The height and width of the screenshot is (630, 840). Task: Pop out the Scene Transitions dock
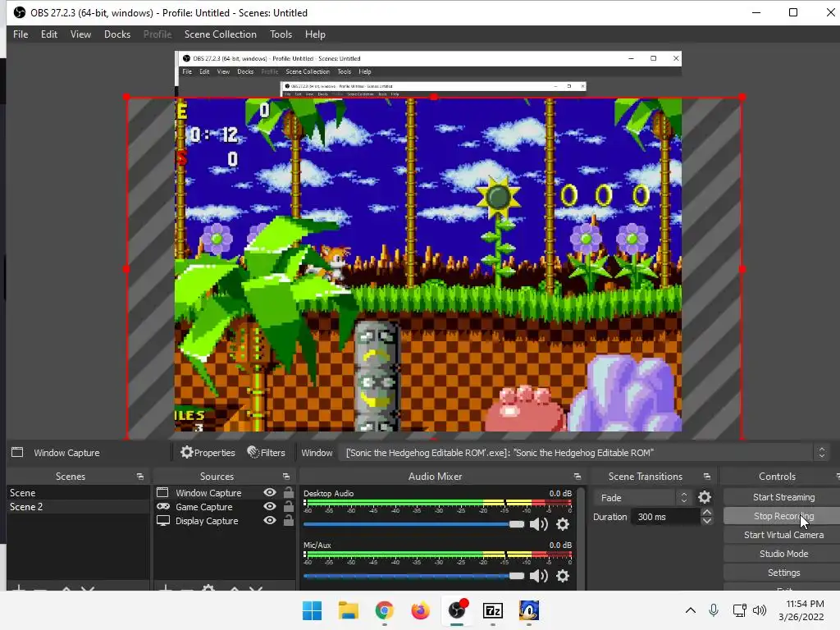pyautogui.click(x=706, y=477)
